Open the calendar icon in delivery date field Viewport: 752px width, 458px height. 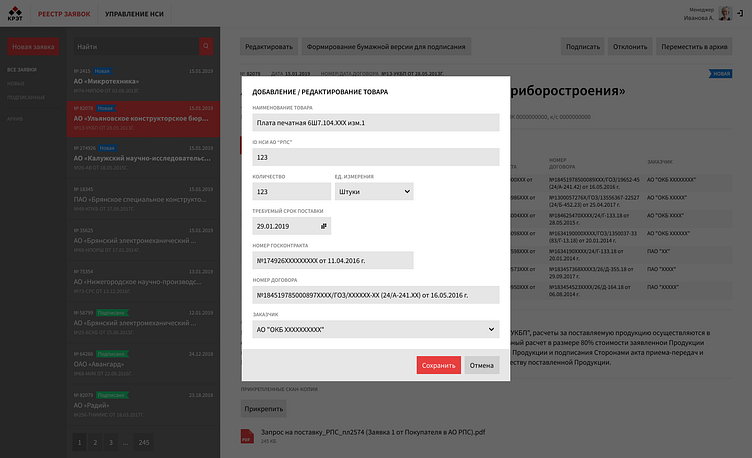click(x=324, y=226)
